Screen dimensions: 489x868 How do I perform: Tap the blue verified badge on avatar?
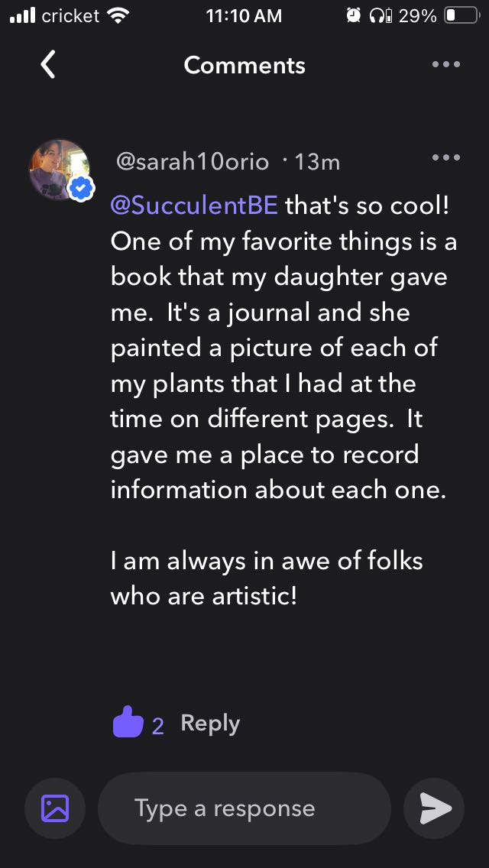point(81,188)
